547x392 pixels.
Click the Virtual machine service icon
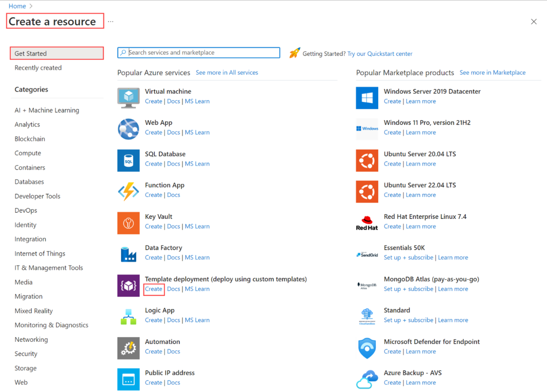tap(128, 98)
